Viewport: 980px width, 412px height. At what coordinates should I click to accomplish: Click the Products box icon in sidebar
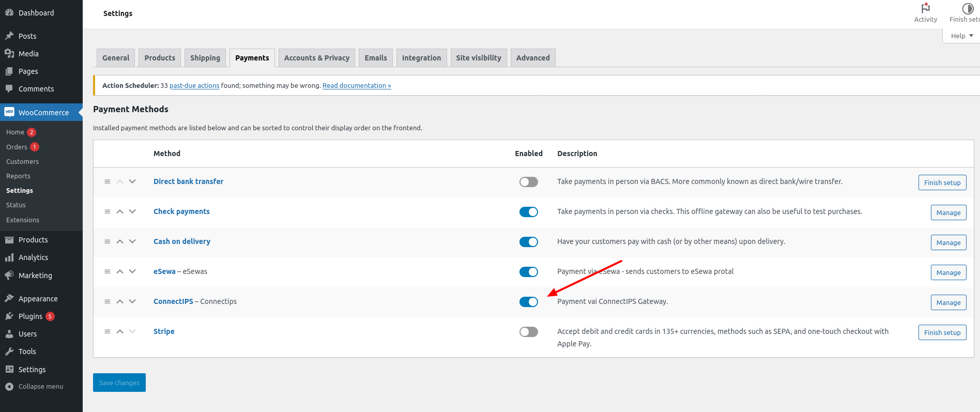[x=9, y=240]
